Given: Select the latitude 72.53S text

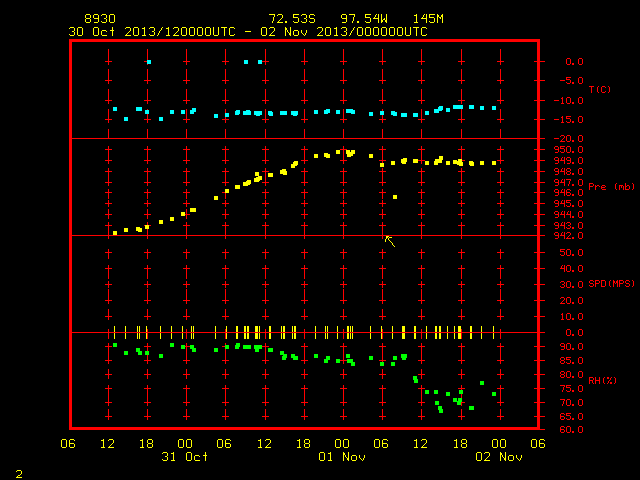Looking at the screenshot, I should [292, 19].
